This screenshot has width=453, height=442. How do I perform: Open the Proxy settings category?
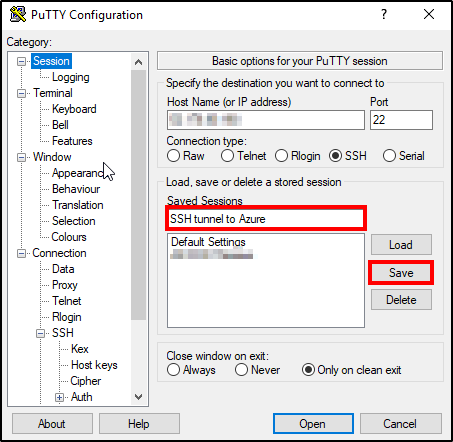[65, 285]
